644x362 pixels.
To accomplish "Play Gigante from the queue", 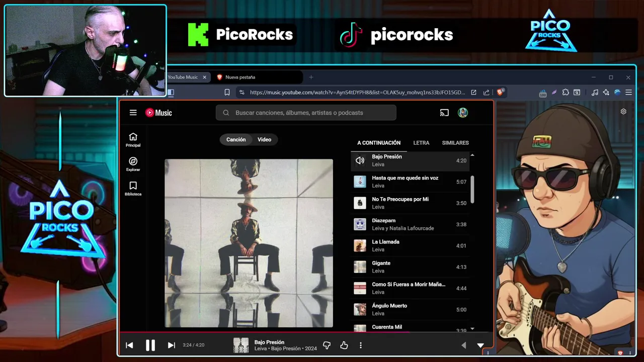I will [x=411, y=266].
